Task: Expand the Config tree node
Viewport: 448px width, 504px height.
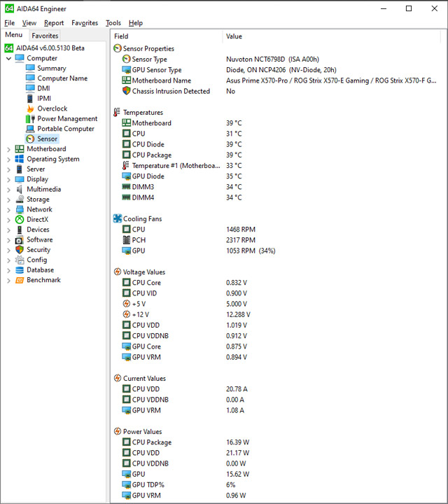Action: pos(8,260)
